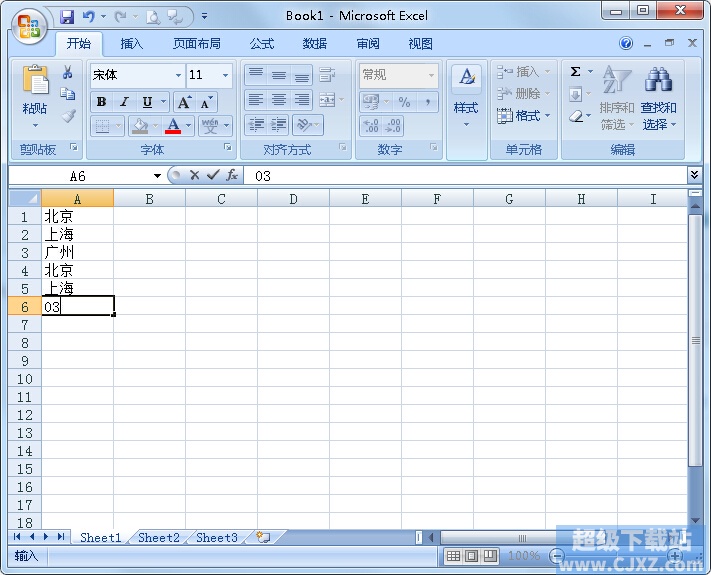
Task: Align text to middle of cell
Action: [x=279, y=74]
